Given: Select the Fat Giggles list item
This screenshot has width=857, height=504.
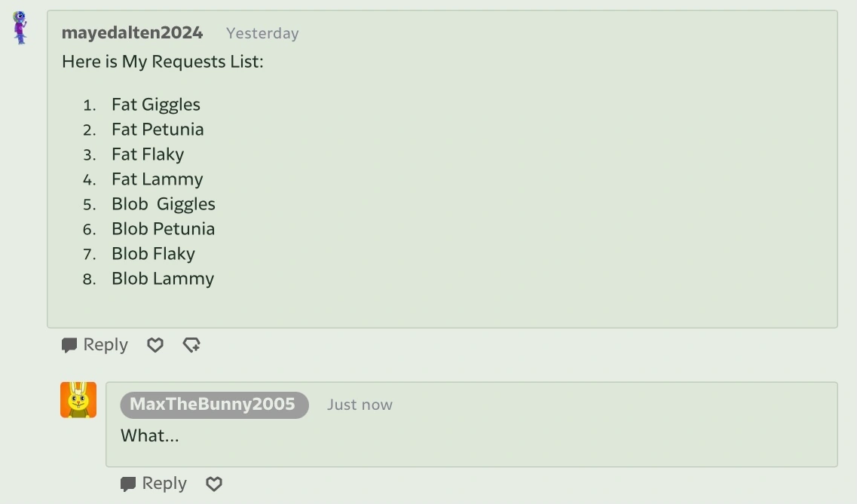Looking at the screenshot, I should point(156,105).
